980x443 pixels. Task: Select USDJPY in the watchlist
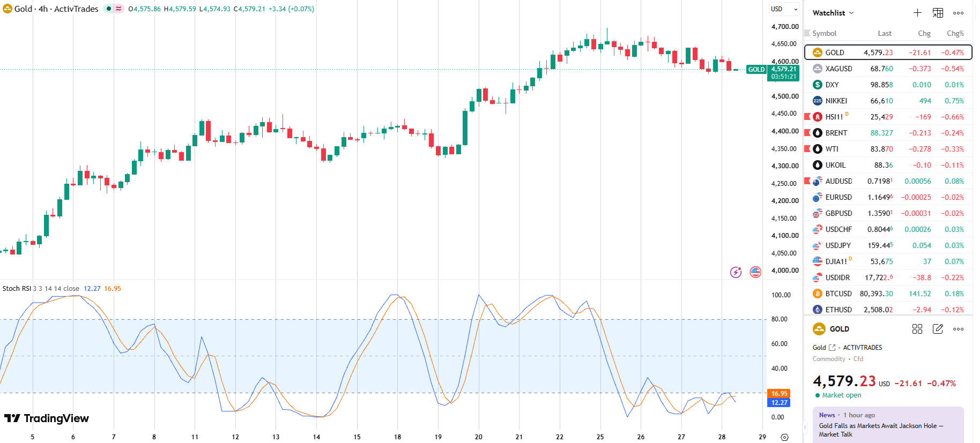[x=888, y=245]
